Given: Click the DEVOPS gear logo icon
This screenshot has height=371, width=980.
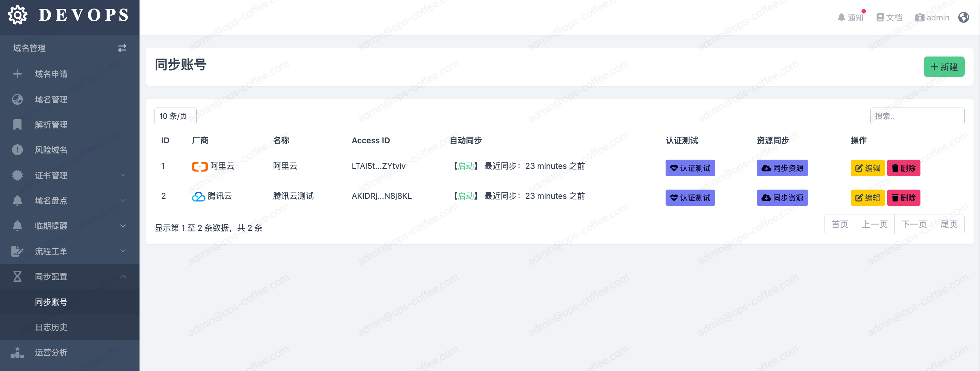Looking at the screenshot, I should click(x=17, y=15).
